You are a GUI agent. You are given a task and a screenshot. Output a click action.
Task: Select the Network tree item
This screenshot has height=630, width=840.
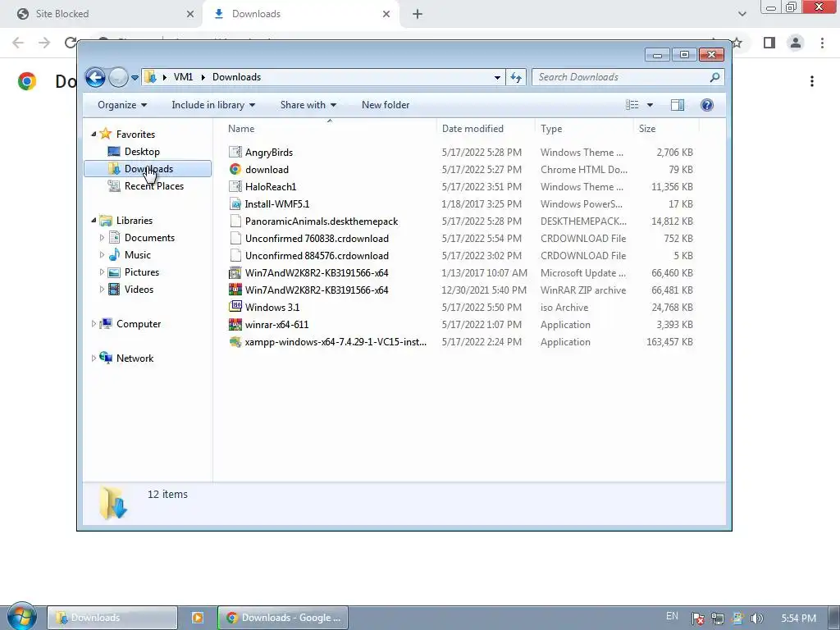pos(135,358)
